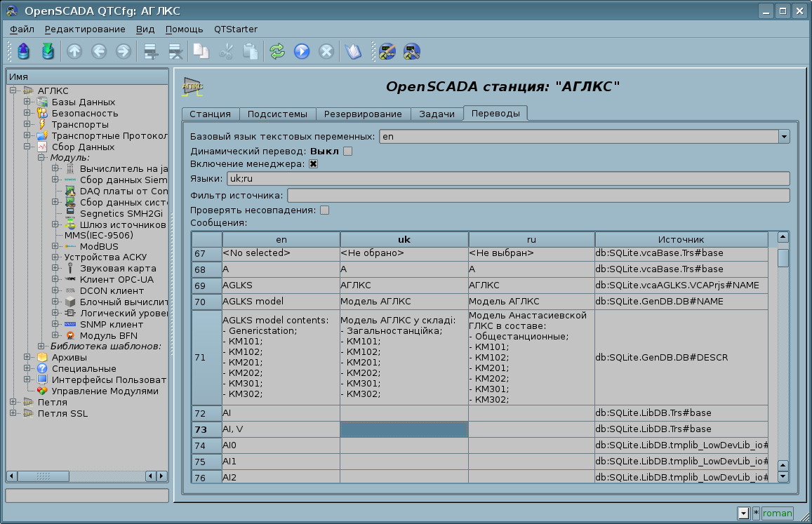Toggle the Динамический перевод checkbox
The height and width of the screenshot is (524, 812).
(x=348, y=152)
